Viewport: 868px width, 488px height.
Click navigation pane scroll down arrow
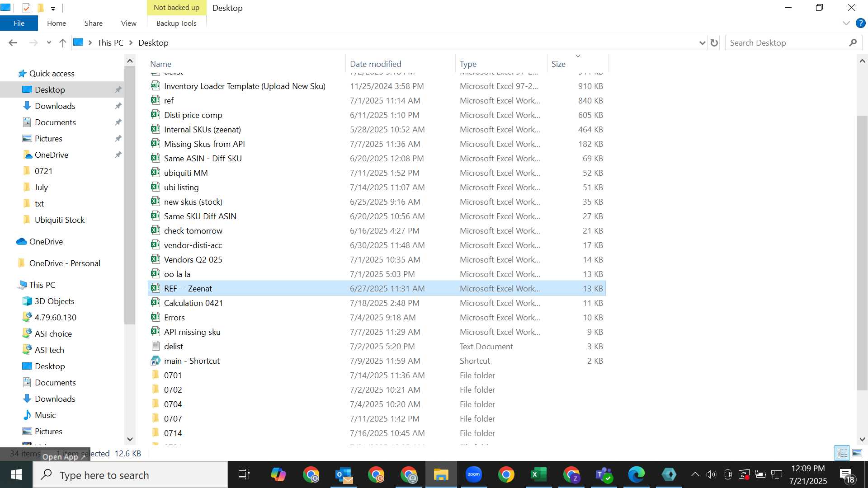coord(130,439)
